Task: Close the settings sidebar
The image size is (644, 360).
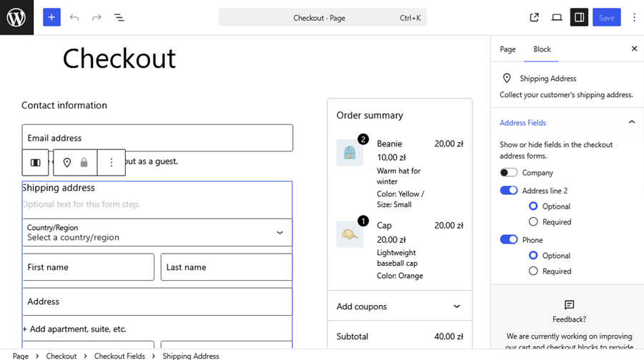Action: 634,49
